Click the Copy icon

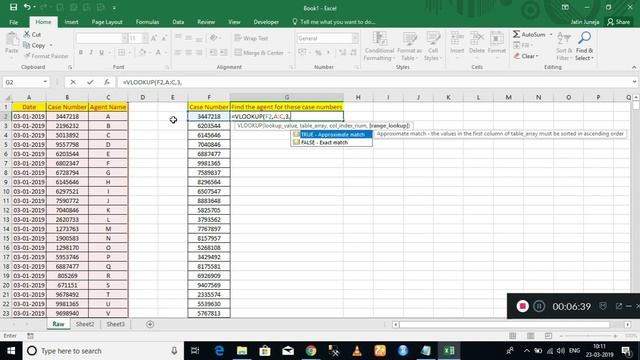click(27, 45)
